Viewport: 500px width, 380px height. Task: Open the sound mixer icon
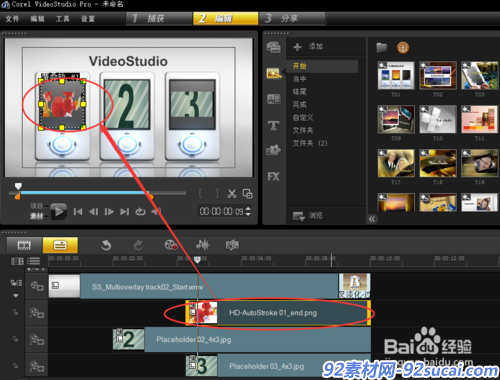point(202,245)
